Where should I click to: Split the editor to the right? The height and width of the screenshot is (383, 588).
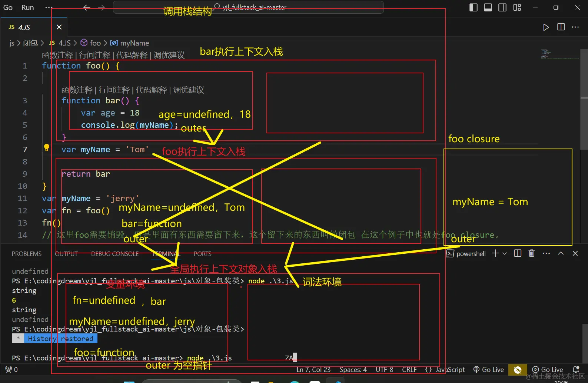[561, 27]
